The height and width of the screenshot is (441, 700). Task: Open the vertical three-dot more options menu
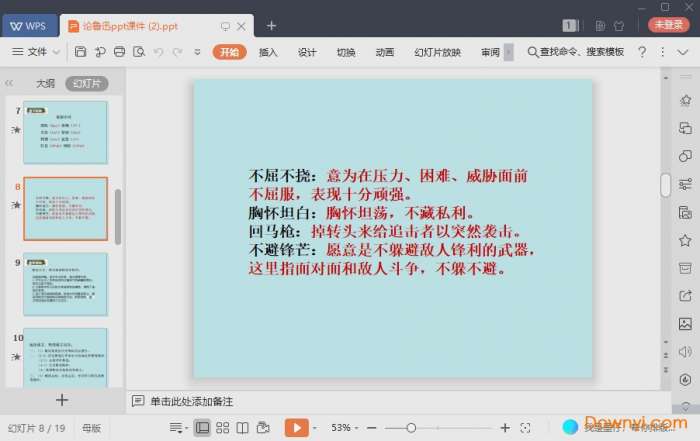pyautogui.click(x=662, y=52)
